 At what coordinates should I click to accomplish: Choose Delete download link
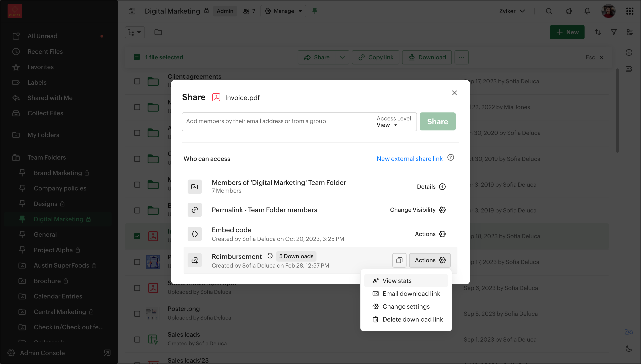tap(413, 319)
